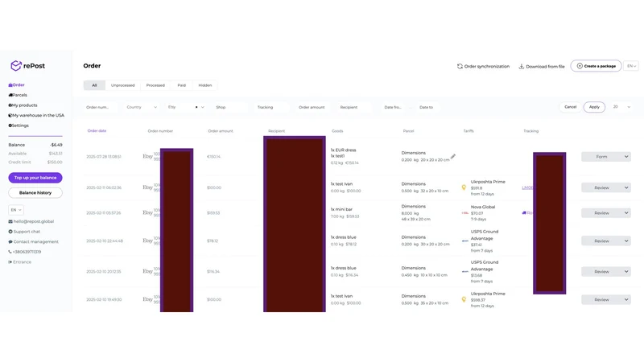Screen dimensions: 644x362
Task: Focus the Shop filter field
Action: click(230, 107)
